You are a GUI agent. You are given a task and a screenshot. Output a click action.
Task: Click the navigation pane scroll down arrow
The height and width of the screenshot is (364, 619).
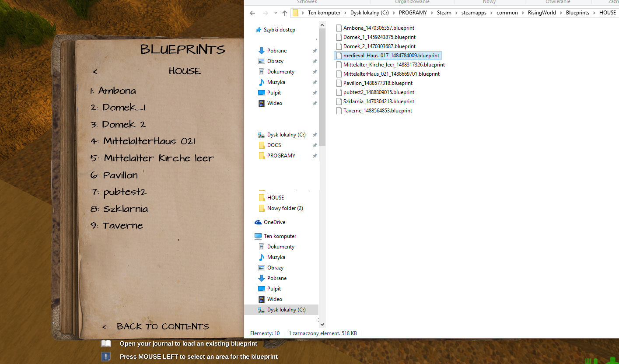point(322,324)
